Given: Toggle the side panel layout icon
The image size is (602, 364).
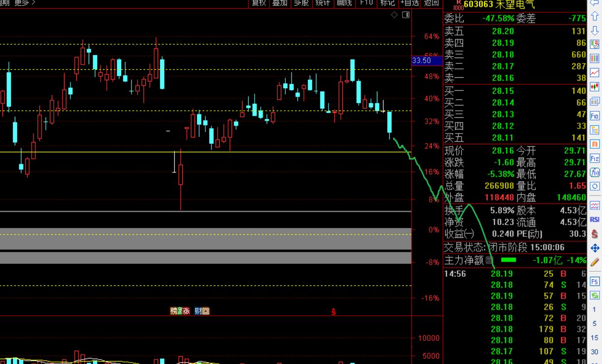Looking at the screenshot, I should (x=406, y=15).
